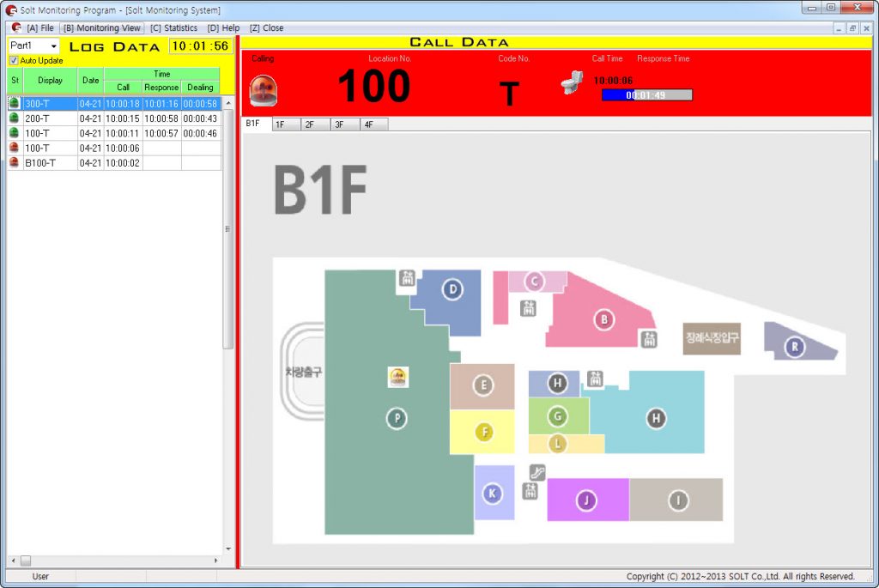Viewport: 879px width, 588px height.
Task: Select the 300-T log row
Action: 114,104
